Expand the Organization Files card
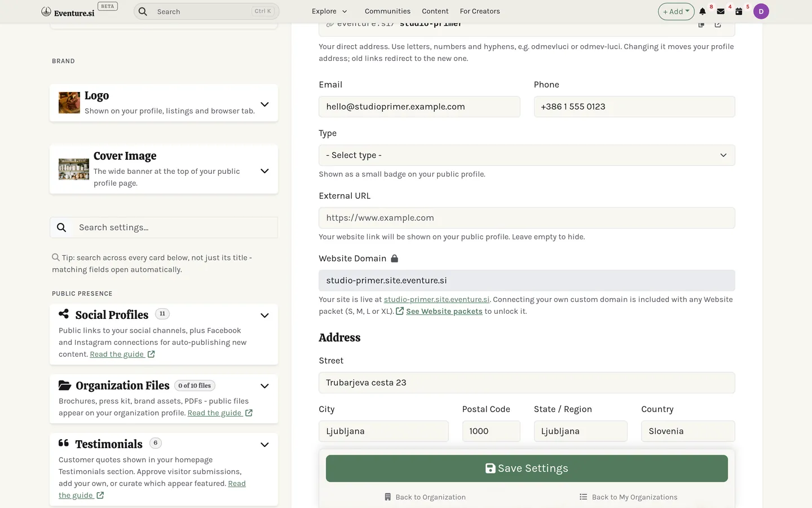The image size is (812, 508). coord(264,386)
